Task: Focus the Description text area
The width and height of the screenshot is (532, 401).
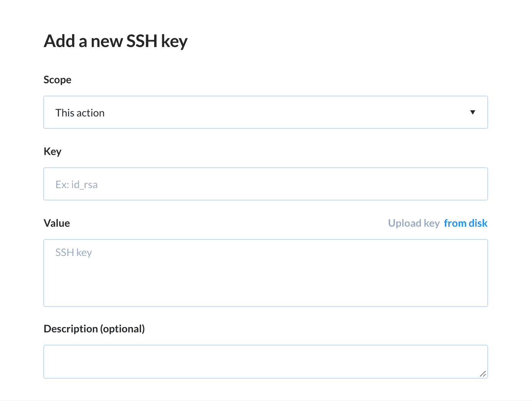Action: click(265, 362)
